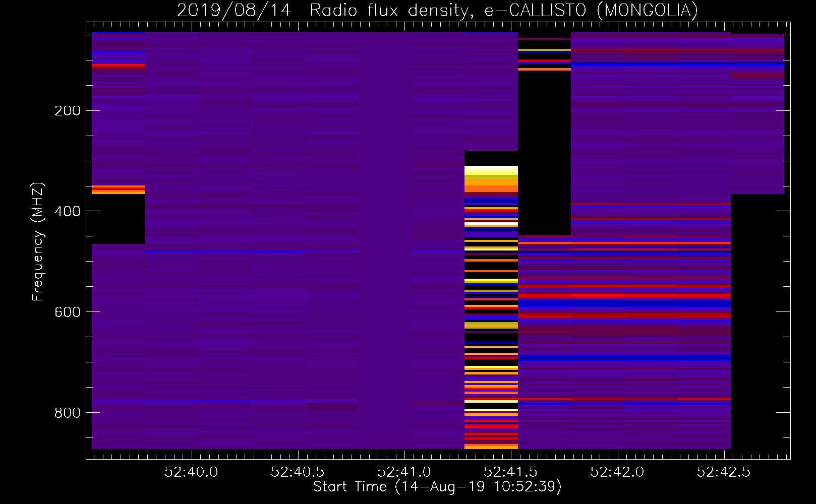Click the 52:41.0 time tick label
Image resolution: width=816 pixels, height=504 pixels.
(x=404, y=472)
